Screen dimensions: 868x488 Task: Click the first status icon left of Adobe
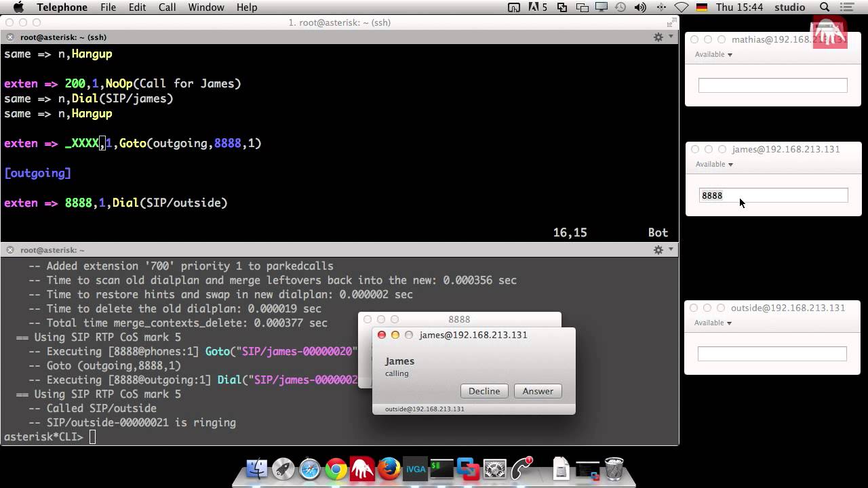(514, 7)
